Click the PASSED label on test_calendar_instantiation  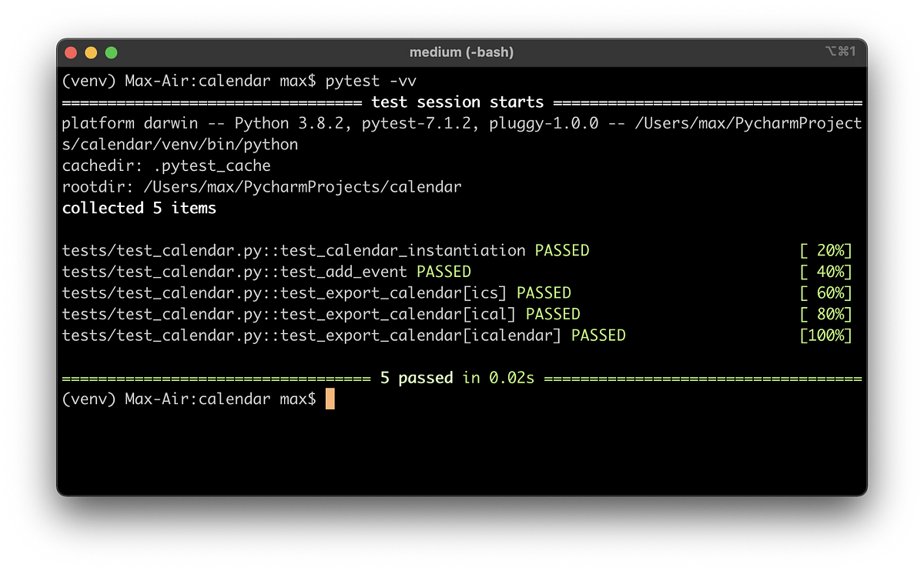pyautogui.click(x=561, y=250)
